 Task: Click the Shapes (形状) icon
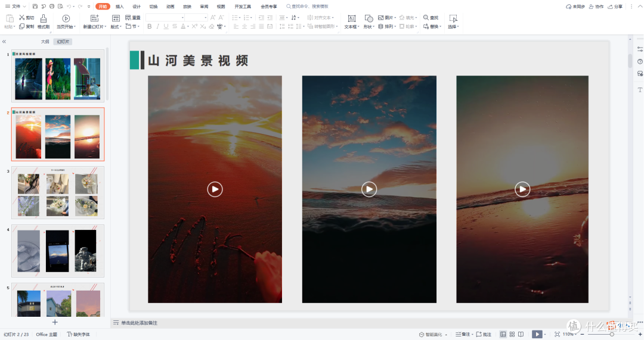[369, 18]
